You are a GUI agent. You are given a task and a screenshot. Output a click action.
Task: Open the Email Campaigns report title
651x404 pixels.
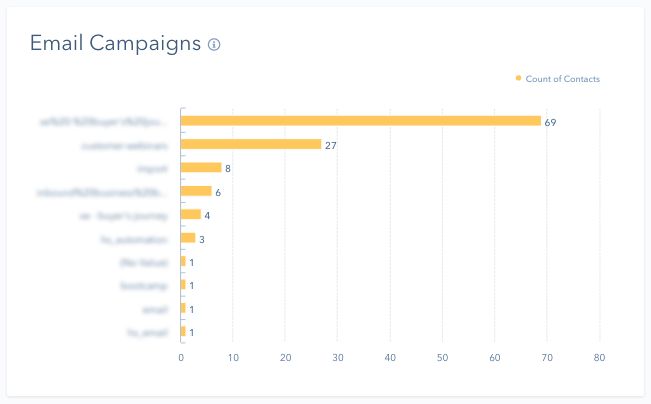[x=115, y=44]
